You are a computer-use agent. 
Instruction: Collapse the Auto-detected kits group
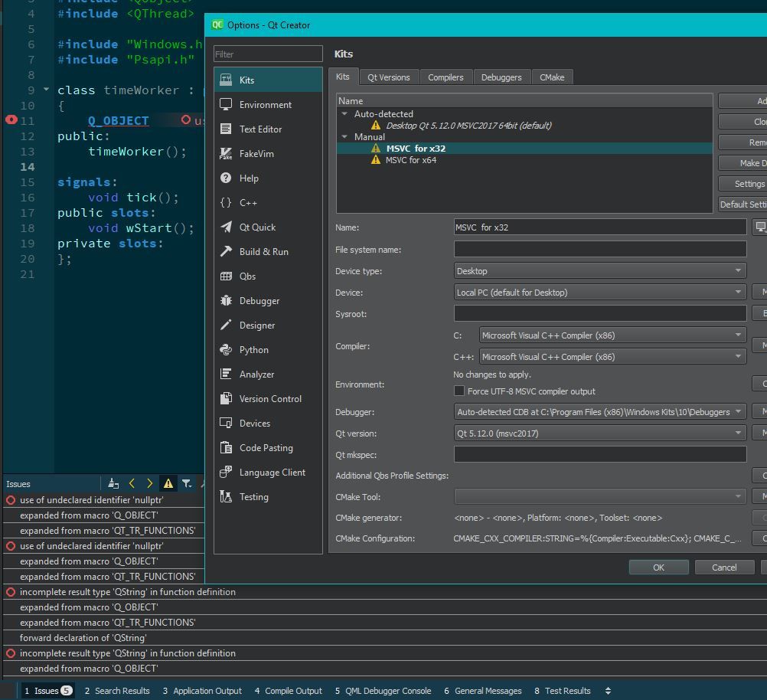tap(344, 113)
